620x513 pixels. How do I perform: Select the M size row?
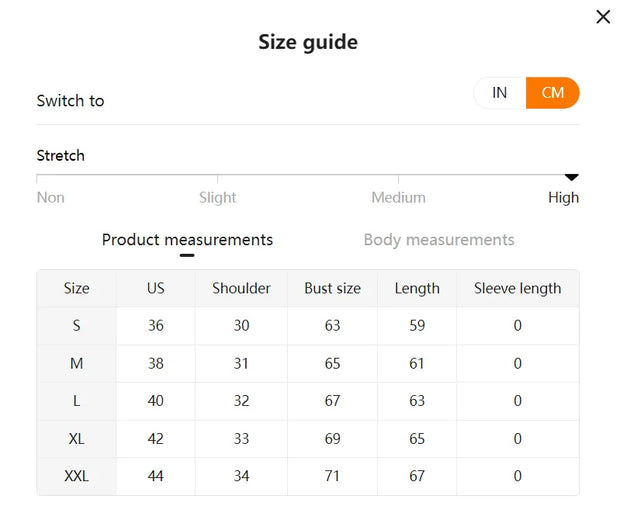tap(77, 364)
